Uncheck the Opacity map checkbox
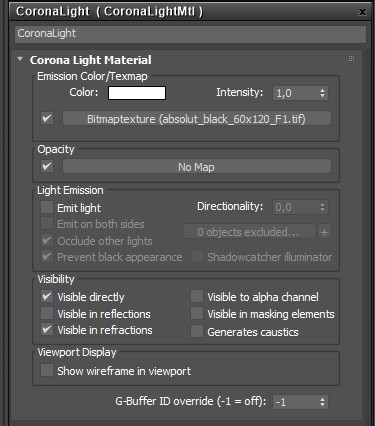 coord(47,166)
